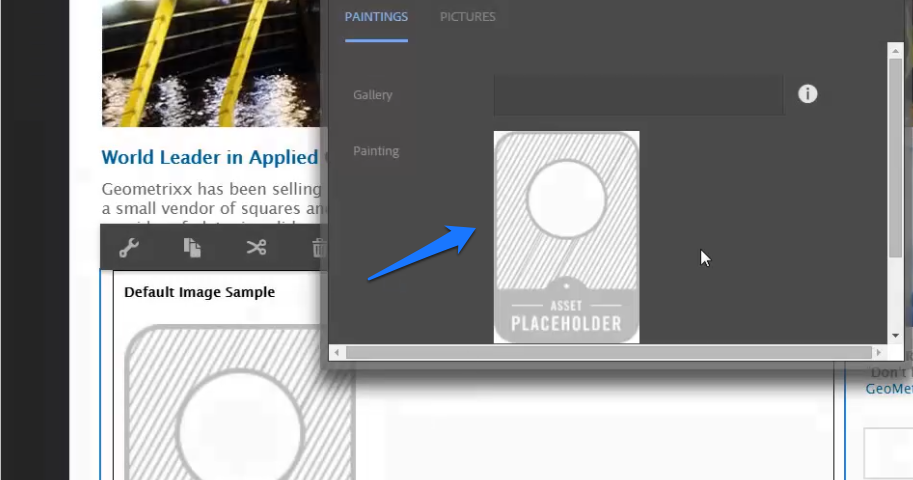The image size is (913, 480).
Task: Click the delete trash icon
Action: (x=318, y=248)
